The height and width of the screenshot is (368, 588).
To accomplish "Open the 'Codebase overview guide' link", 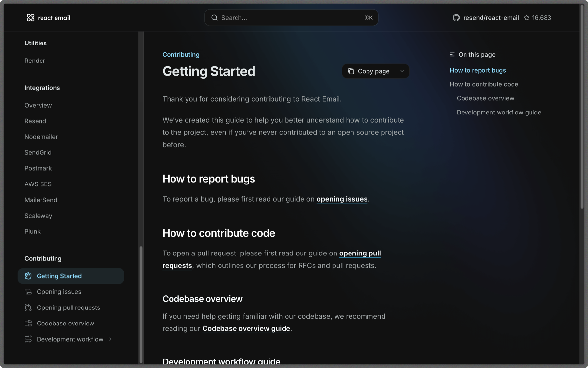I will click(x=246, y=329).
